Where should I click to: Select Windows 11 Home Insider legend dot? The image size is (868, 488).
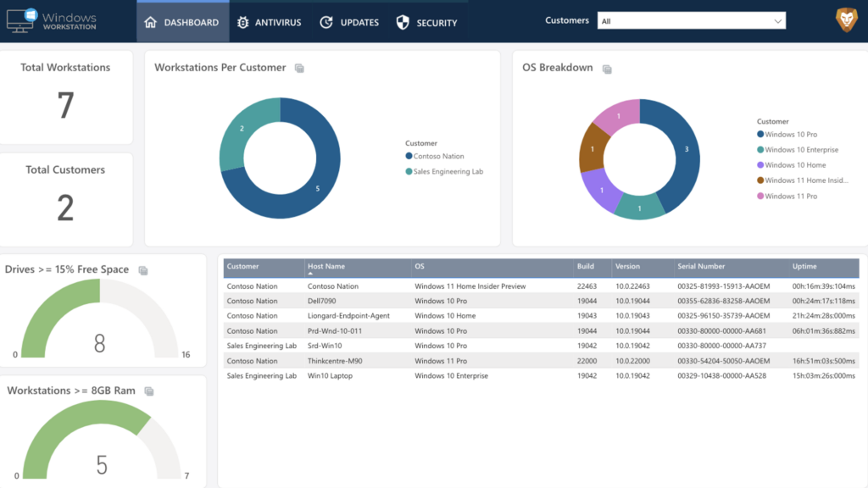click(x=760, y=180)
